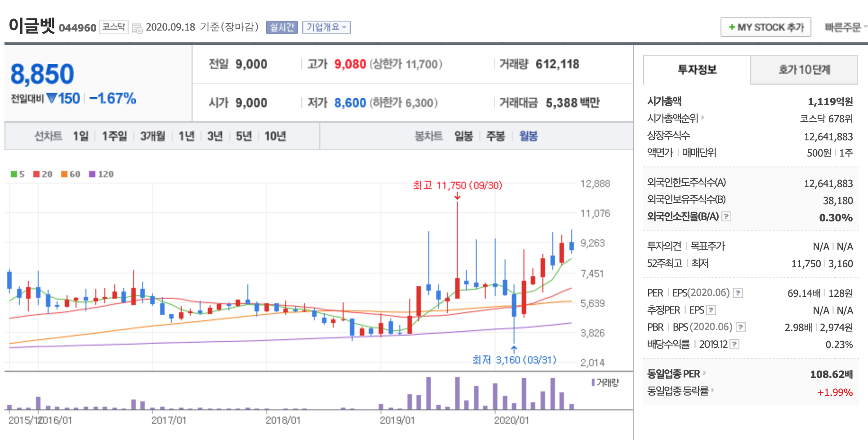Click the 고가 value 9,080
868x440 pixels.
pos(350,64)
